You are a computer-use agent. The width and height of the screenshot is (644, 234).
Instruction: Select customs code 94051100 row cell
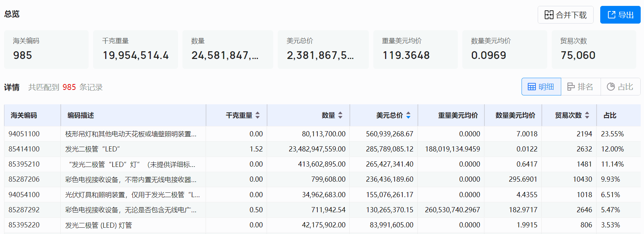pyautogui.click(x=24, y=134)
